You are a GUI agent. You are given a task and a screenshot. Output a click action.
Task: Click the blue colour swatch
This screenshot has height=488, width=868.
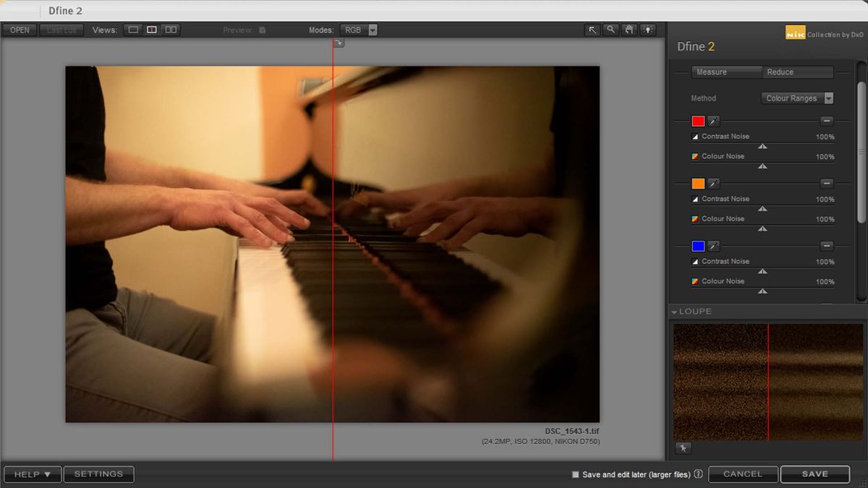tap(698, 247)
